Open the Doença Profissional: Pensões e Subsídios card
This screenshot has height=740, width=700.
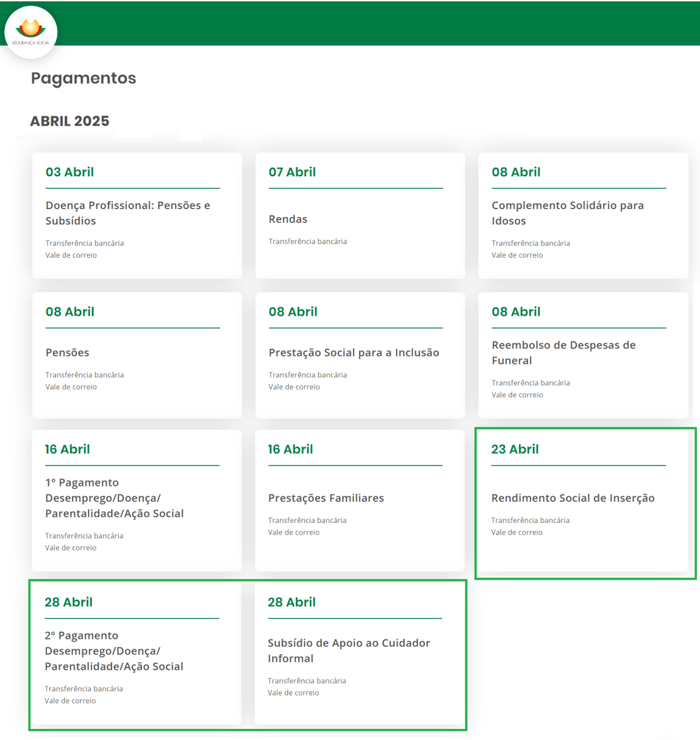coord(137,215)
